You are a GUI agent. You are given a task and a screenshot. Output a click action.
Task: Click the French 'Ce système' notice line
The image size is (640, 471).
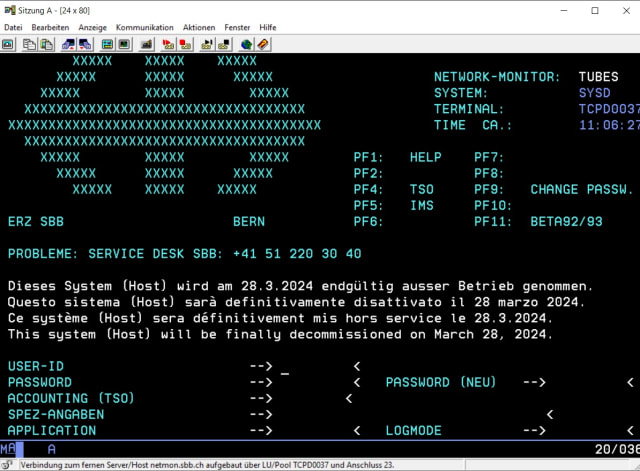point(280,318)
